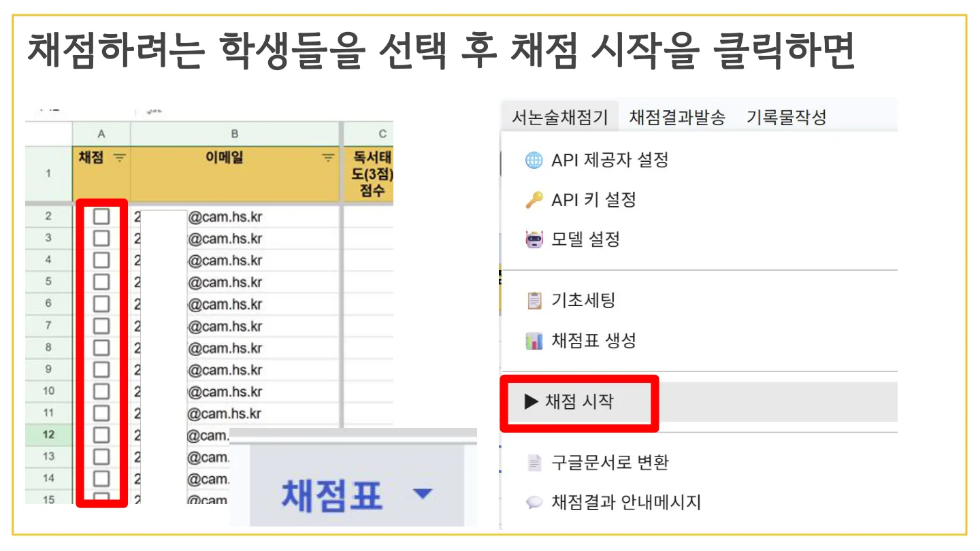Open the 기록물작성 menu
This screenshot has height=551, width=980.
tap(786, 117)
